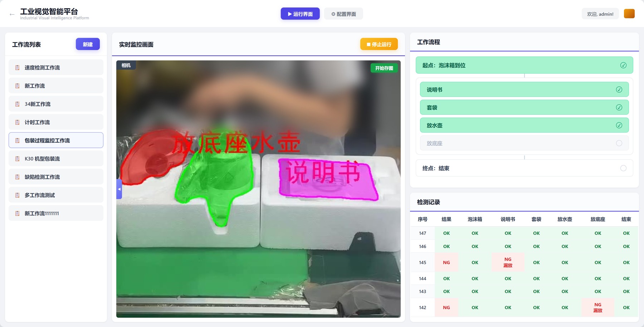Click NG 漏放 cell in row 145

point(508,262)
